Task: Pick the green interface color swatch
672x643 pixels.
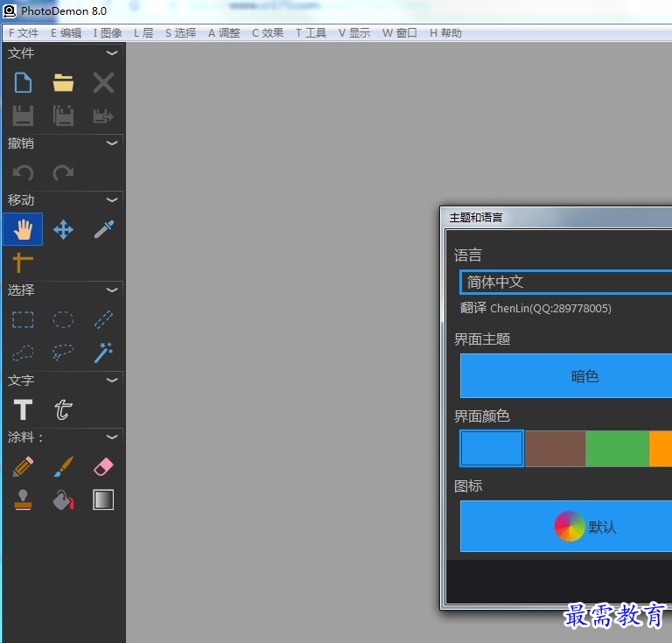Action: coord(617,448)
